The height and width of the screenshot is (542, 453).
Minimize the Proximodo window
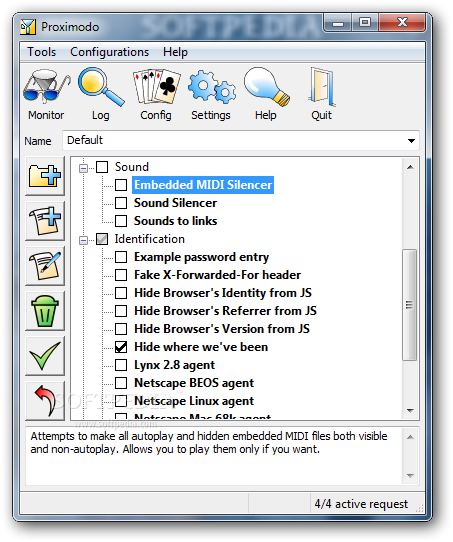(338, 23)
